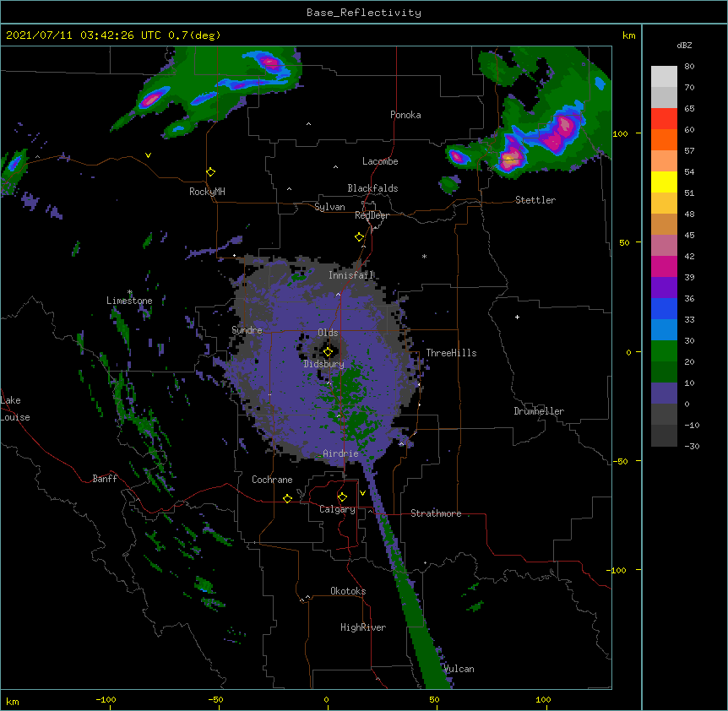728x711 pixels.
Task: Click the Sylvan label
Action: [x=329, y=207]
